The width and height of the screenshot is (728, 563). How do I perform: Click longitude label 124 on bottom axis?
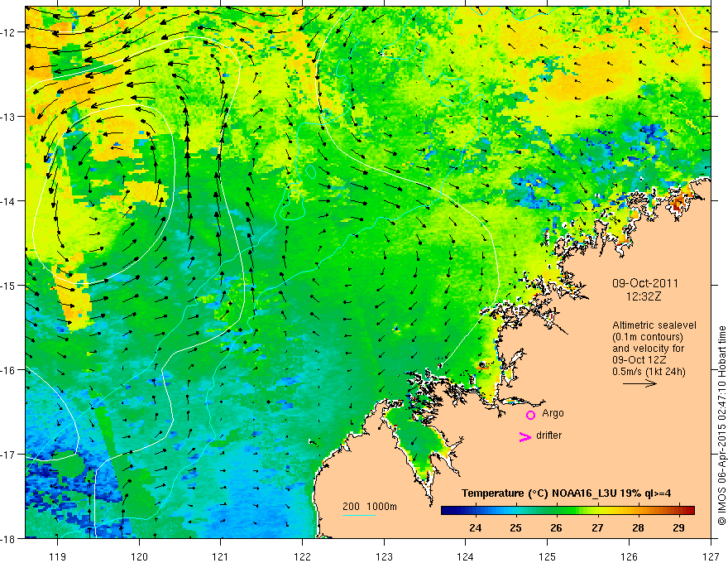465,556
